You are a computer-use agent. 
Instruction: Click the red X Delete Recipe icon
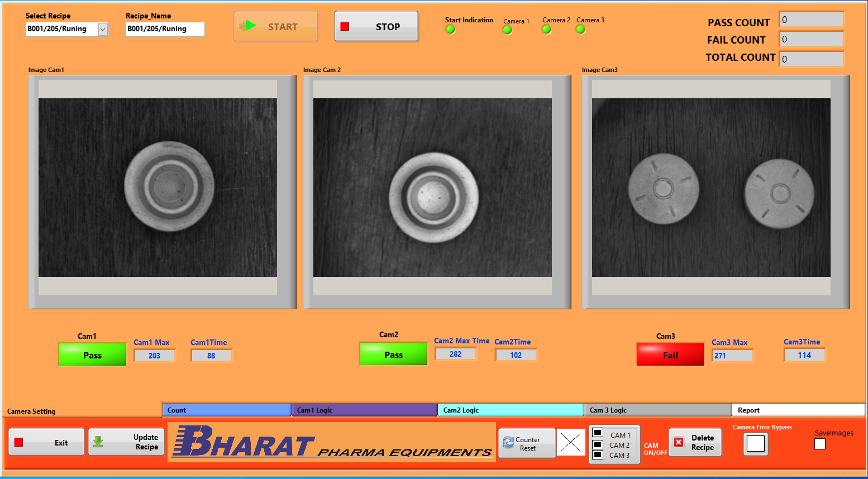tap(679, 442)
